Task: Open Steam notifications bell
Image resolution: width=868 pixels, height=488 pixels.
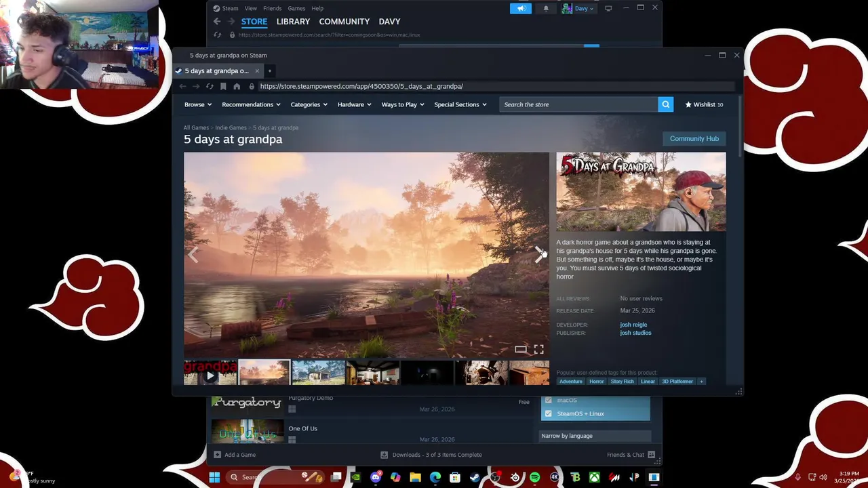Action: [x=546, y=8]
